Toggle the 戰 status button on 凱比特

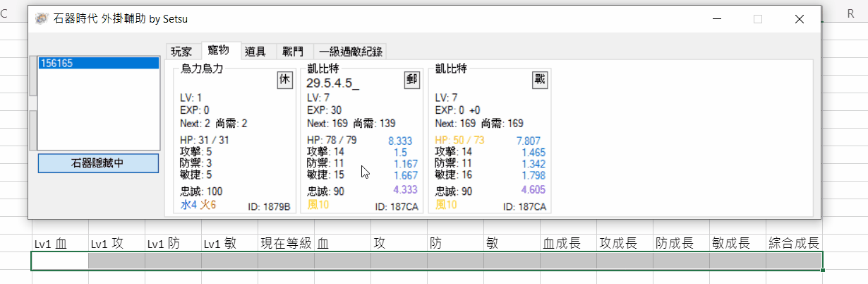(x=540, y=79)
